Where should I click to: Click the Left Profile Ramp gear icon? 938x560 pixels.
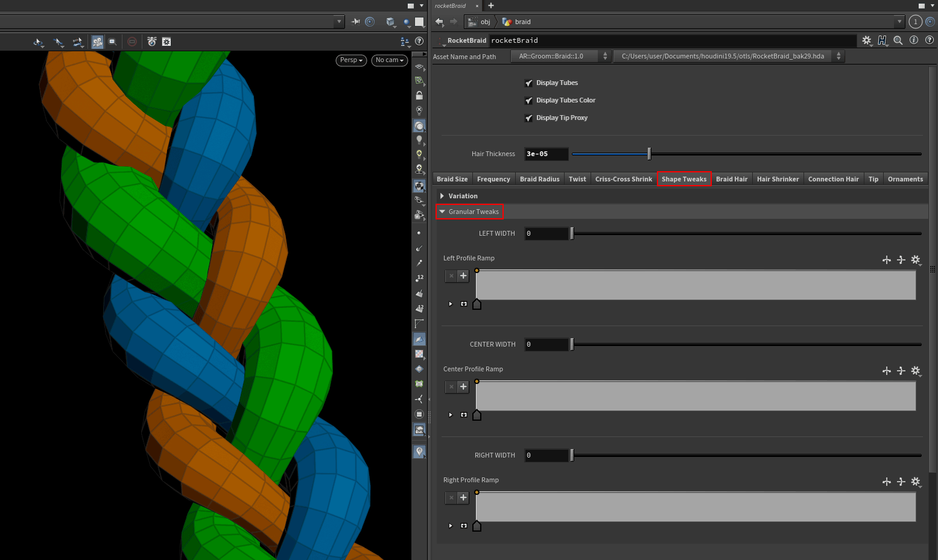pos(916,260)
